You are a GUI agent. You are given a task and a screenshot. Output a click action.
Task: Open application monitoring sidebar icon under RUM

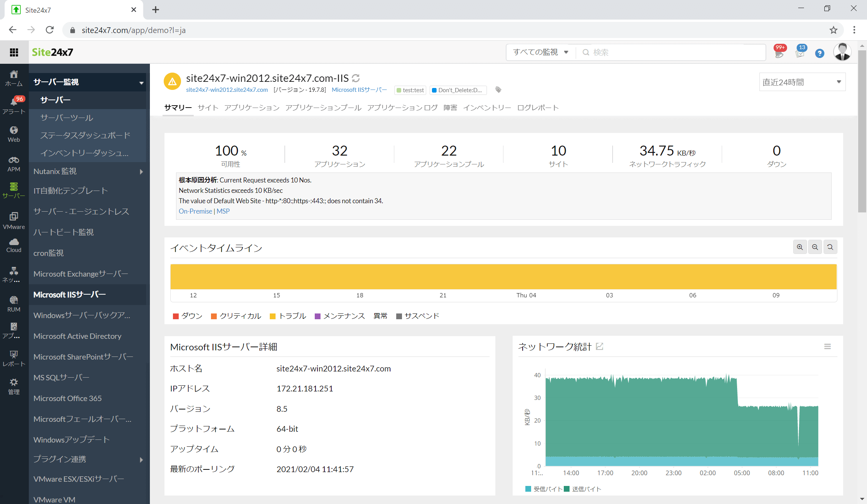14,331
